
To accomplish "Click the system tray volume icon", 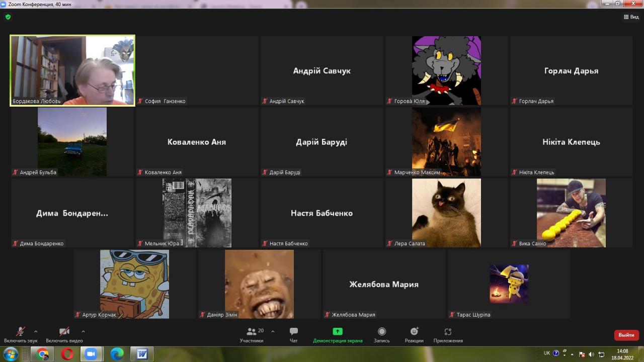I will [x=591, y=354].
